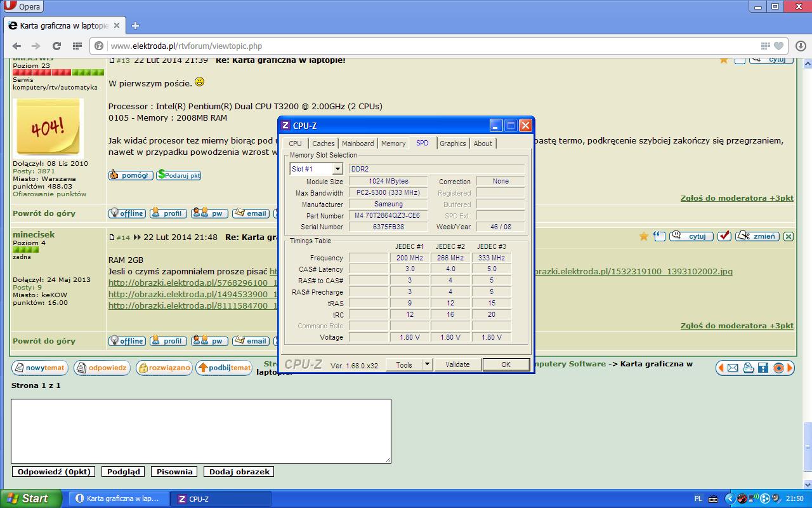Image resolution: width=812 pixels, height=508 pixels.
Task: Click 'Powrót do góry' under minecisek's post
Action: (x=44, y=341)
